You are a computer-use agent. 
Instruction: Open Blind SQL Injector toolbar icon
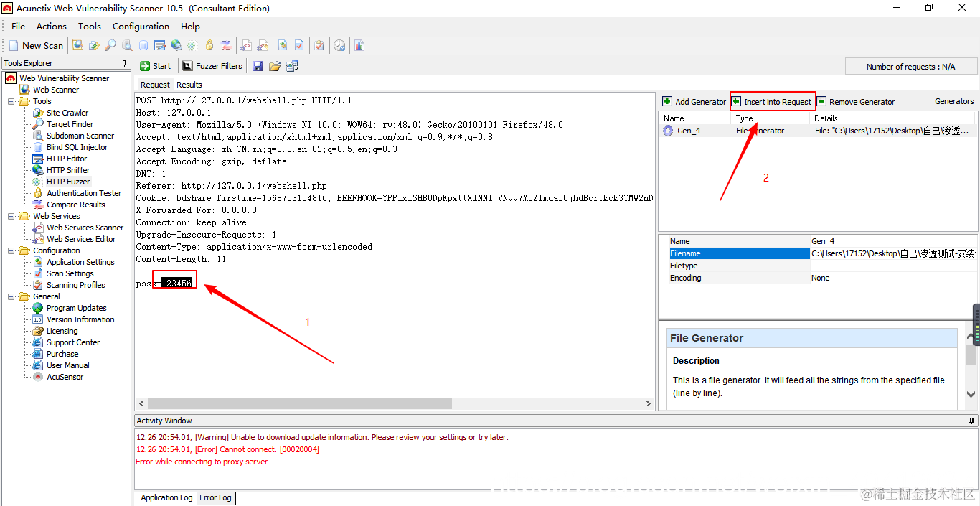[x=143, y=45]
